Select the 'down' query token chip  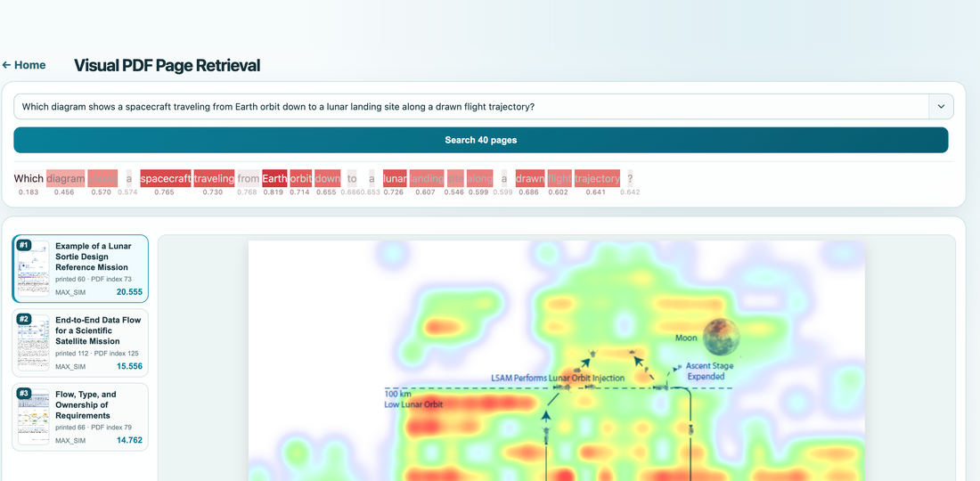click(328, 179)
